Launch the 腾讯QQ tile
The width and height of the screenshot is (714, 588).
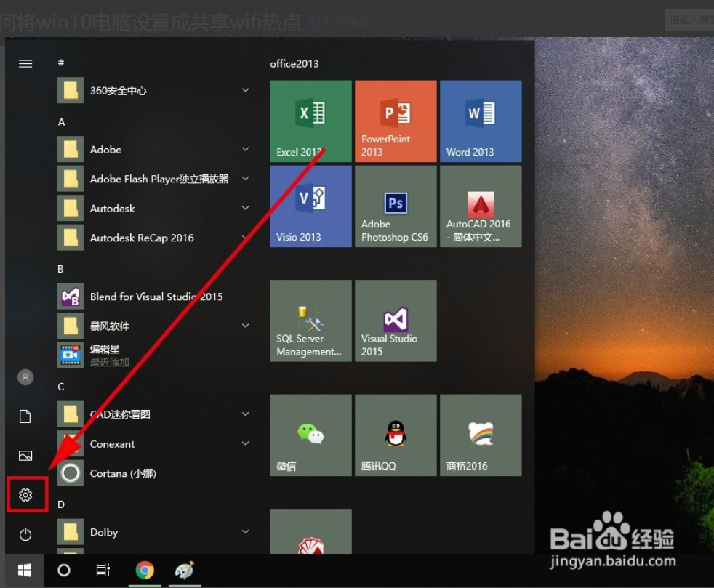(396, 435)
